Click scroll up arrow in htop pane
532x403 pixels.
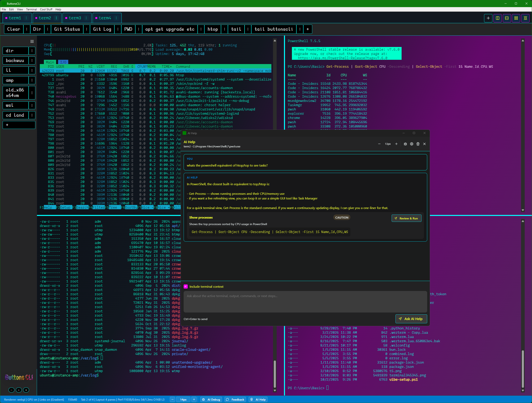click(x=275, y=41)
